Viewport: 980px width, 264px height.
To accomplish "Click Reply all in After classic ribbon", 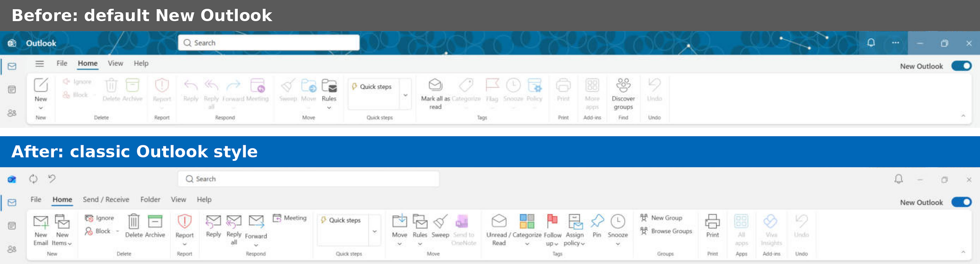I will tap(234, 230).
